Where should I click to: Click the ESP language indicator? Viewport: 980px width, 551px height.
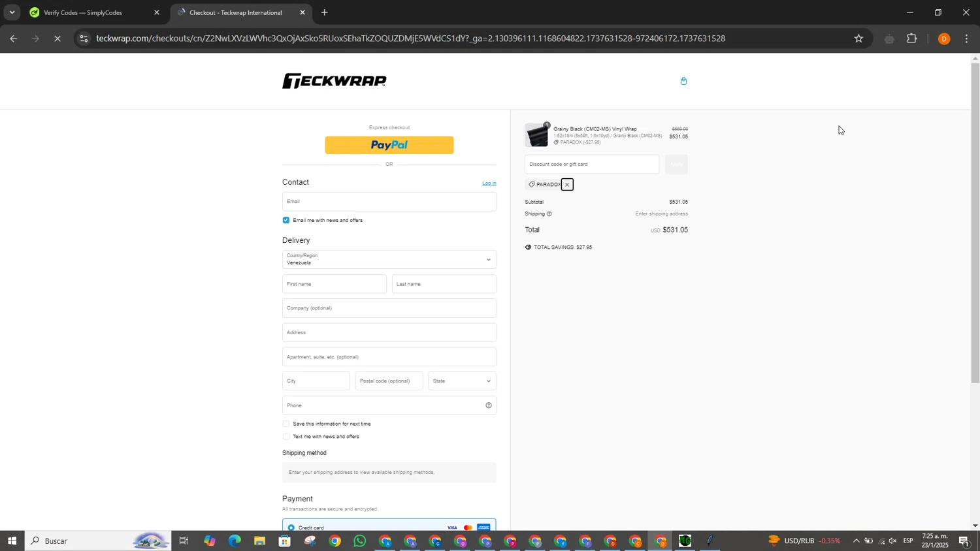pyautogui.click(x=908, y=541)
